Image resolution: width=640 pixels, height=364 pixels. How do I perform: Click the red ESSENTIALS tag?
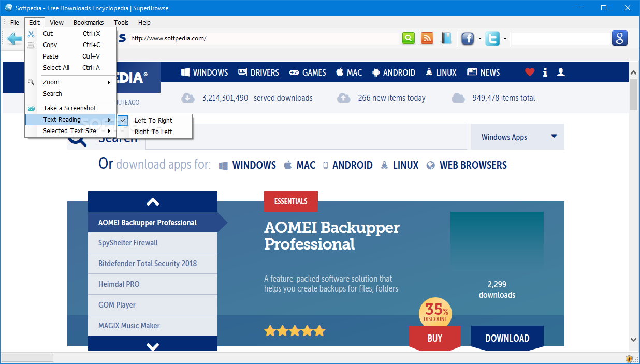coord(291,201)
